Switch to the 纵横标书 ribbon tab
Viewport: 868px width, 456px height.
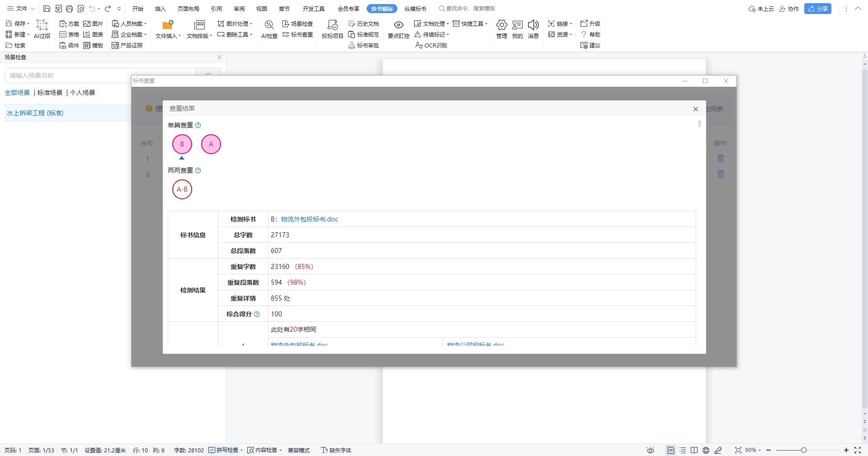415,9
